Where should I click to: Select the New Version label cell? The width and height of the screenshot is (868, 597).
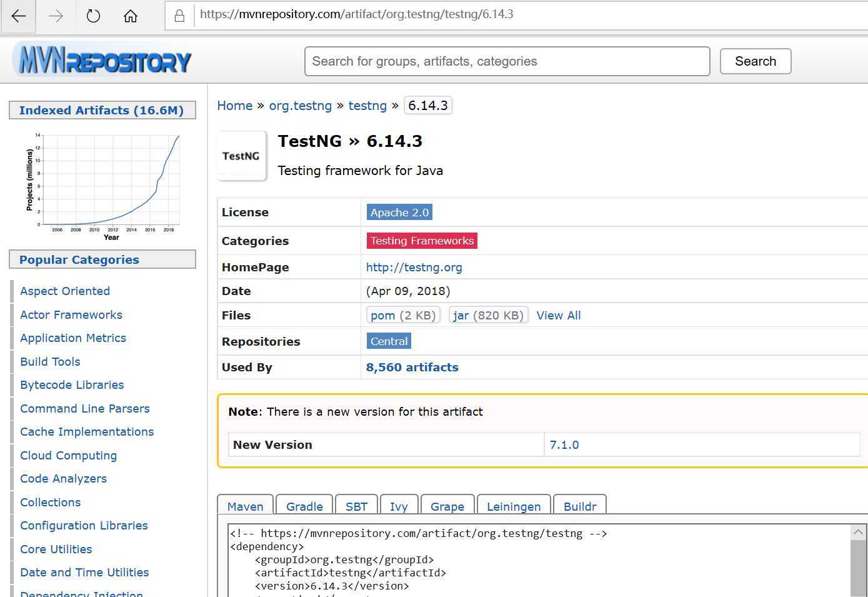(386, 445)
